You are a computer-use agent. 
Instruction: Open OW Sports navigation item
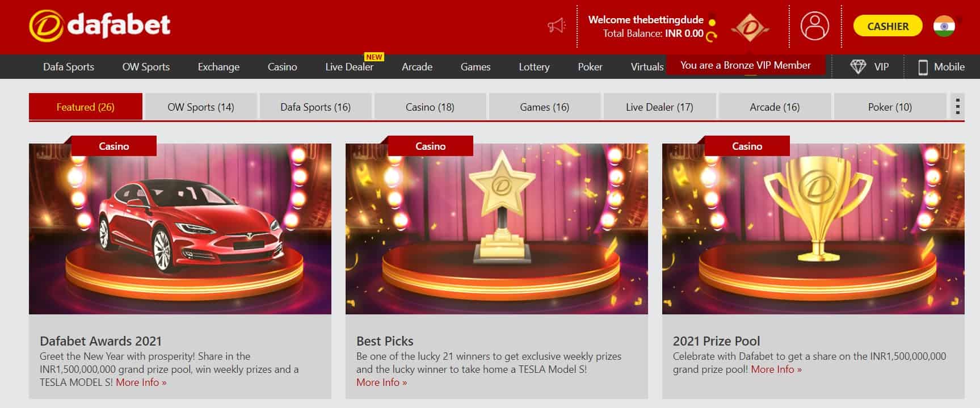(x=146, y=67)
